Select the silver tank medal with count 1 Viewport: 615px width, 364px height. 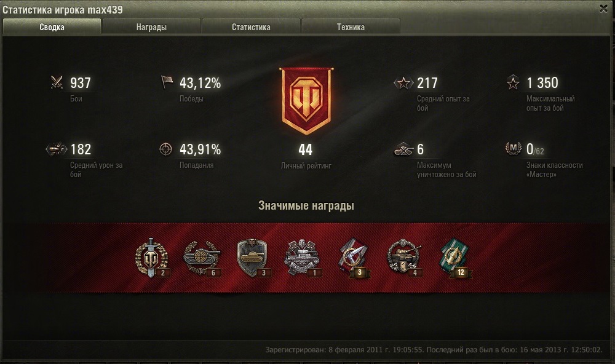[x=303, y=258]
